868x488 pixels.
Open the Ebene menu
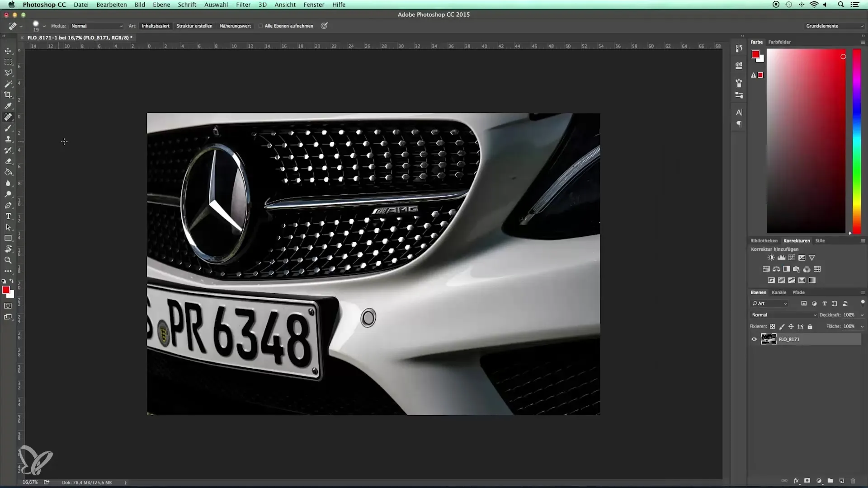[x=161, y=5]
